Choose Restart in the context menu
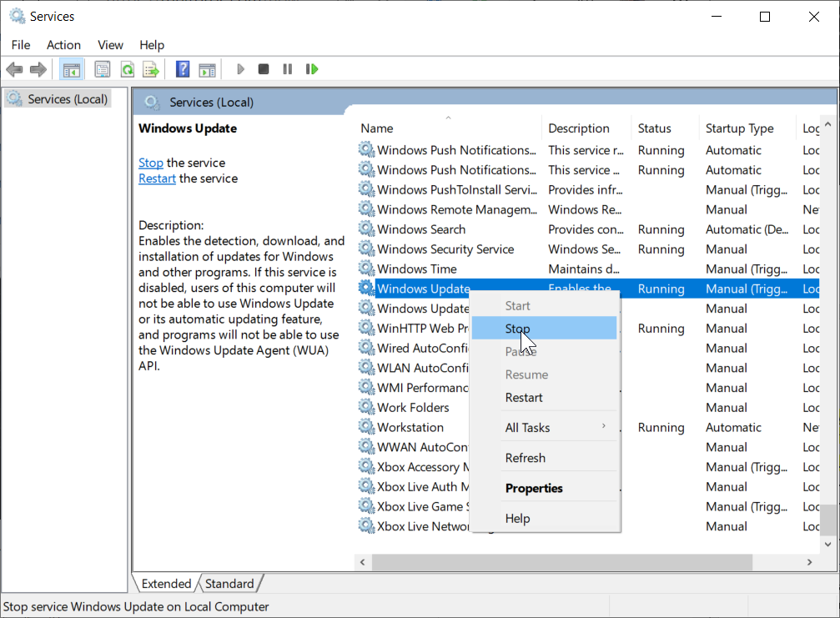Image resolution: width=840 pixels, height=618 pixels. click(x=544, y=397)
